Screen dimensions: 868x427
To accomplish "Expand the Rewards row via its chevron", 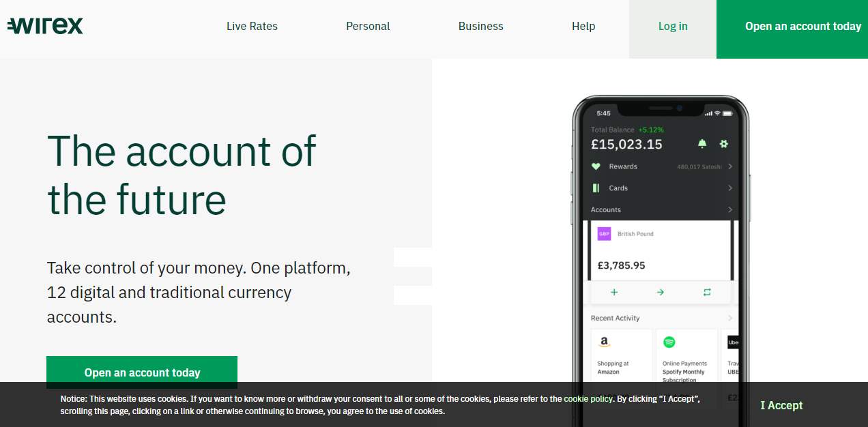I will (x=730, y=166).
